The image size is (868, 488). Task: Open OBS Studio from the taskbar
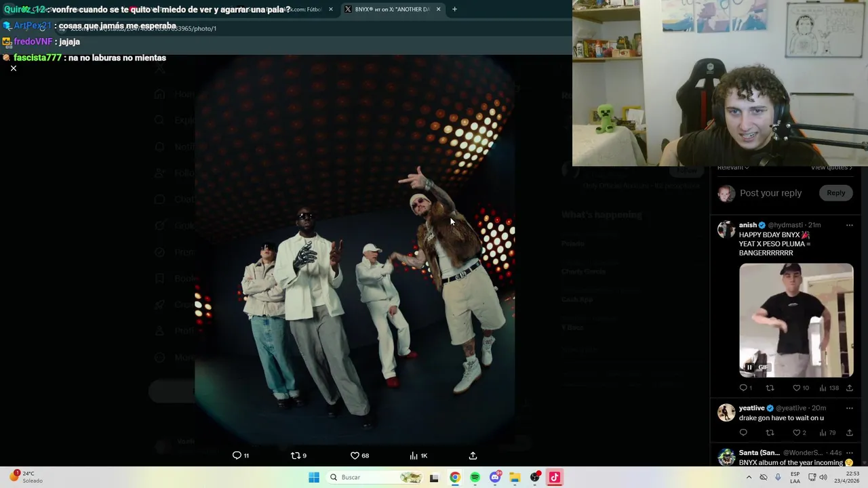point(535,477)
